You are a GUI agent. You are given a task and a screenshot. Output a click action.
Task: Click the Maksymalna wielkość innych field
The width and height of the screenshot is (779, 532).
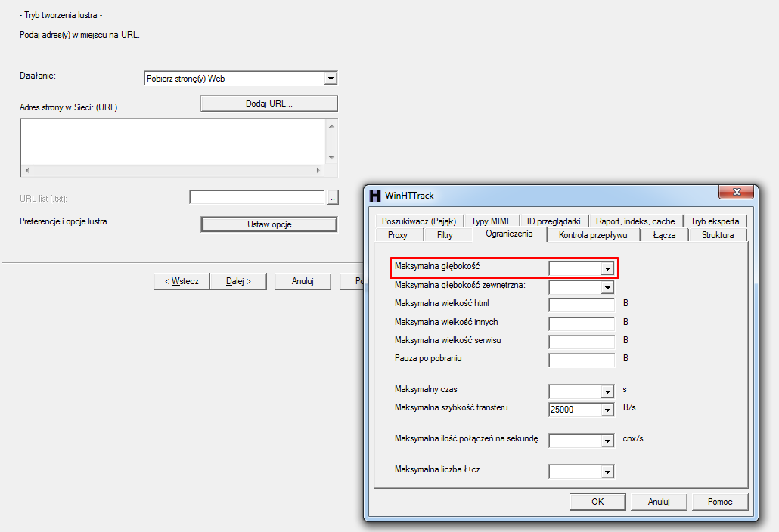click(x=582, y=324)
